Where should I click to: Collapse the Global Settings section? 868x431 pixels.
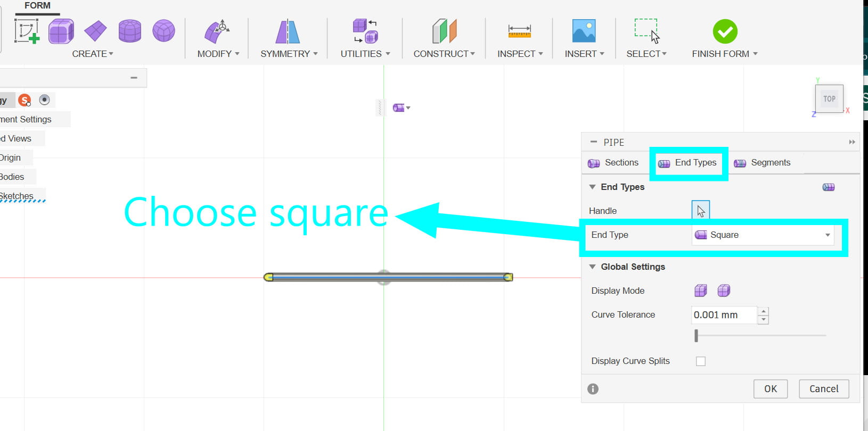coord(592,267)
